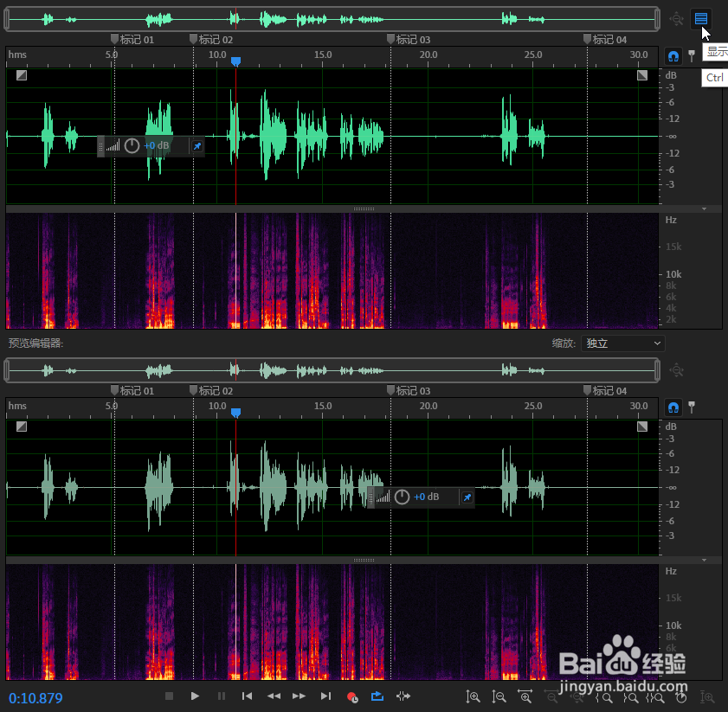Click fade-out handle in preview waveform
The width and height of the screenshot is (728, 712).
coord(642,427)
